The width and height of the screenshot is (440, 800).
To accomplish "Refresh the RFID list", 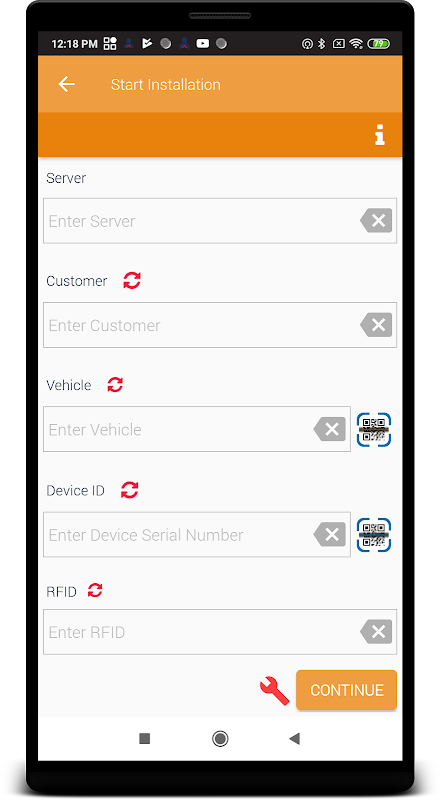I will tap(95, 591).
